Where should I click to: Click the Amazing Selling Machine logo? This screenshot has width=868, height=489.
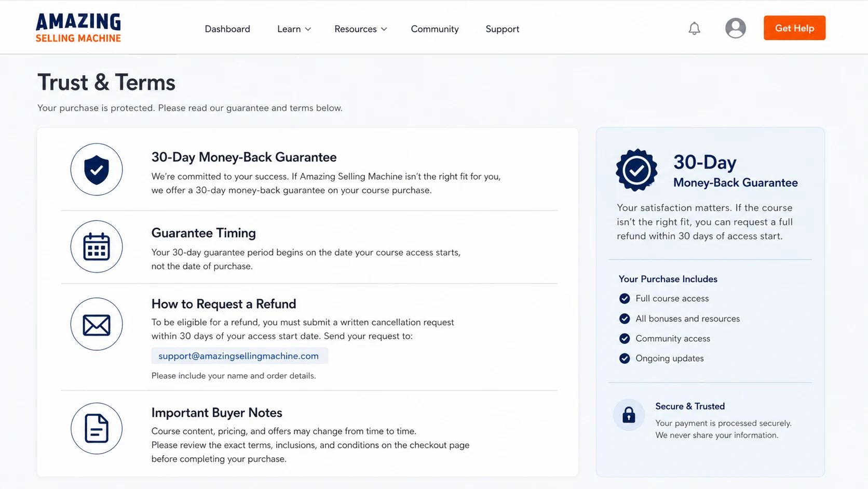click(78, 28)
